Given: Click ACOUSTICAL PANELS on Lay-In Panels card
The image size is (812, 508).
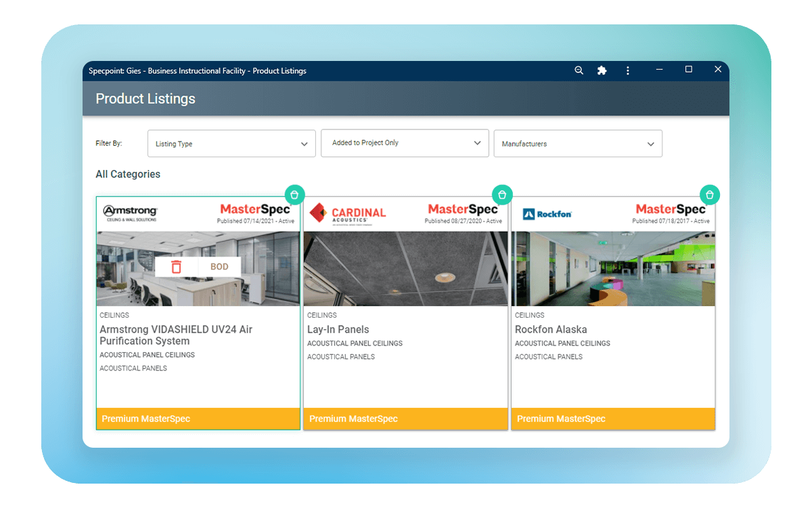Looking at the screenshot, I should tap(341, 357).
